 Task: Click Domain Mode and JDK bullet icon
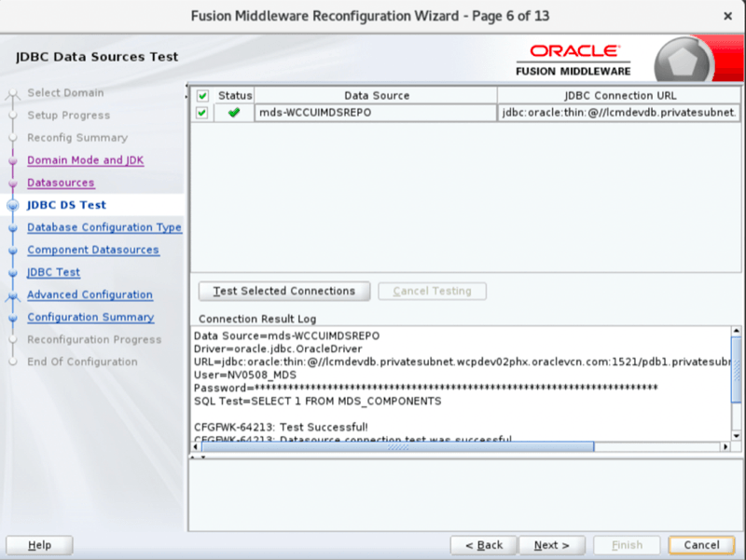(x=13, y=161)
